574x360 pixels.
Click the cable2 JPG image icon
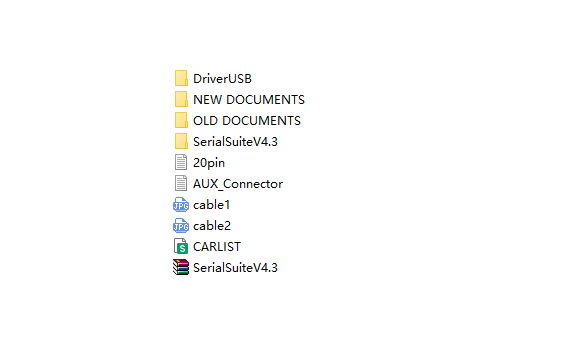pyautogui.click(x=181, y=225)
